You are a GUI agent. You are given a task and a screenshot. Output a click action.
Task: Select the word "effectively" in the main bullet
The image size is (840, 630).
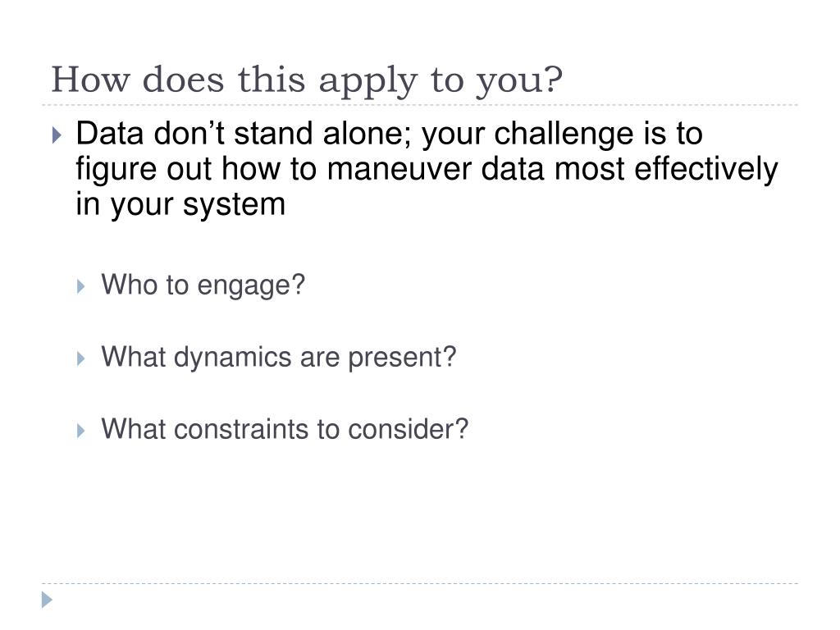click(x=705, y=169)
